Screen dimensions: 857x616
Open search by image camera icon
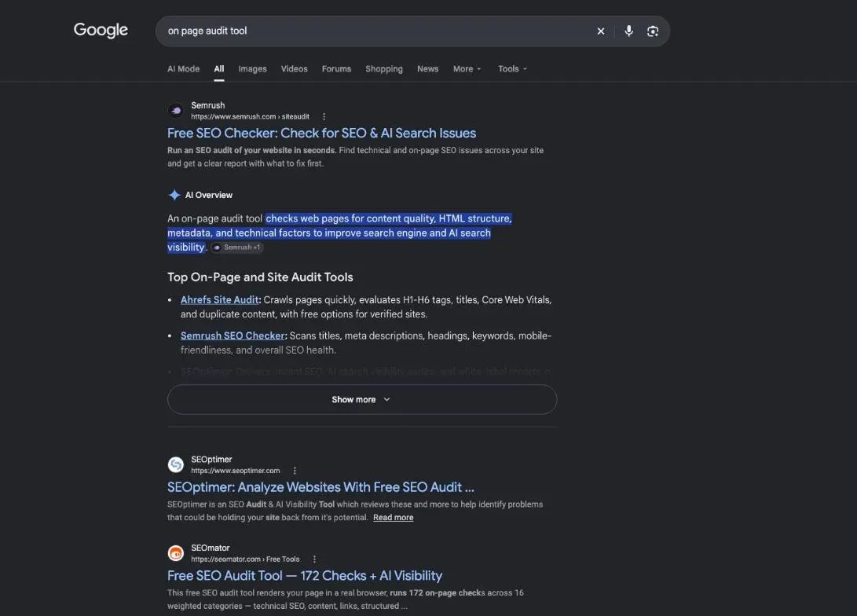pos(653,31)
